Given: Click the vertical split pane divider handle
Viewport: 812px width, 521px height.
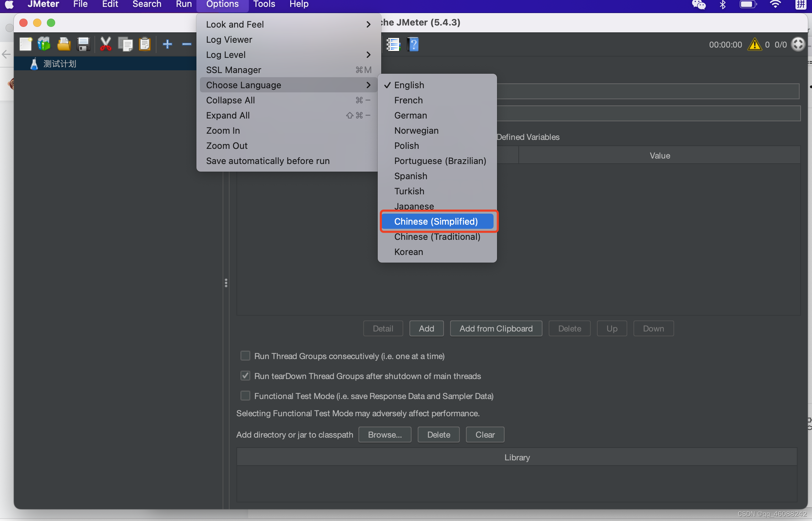Looking at the screenshot, I should pyautogui.click(x=226, y=283).
